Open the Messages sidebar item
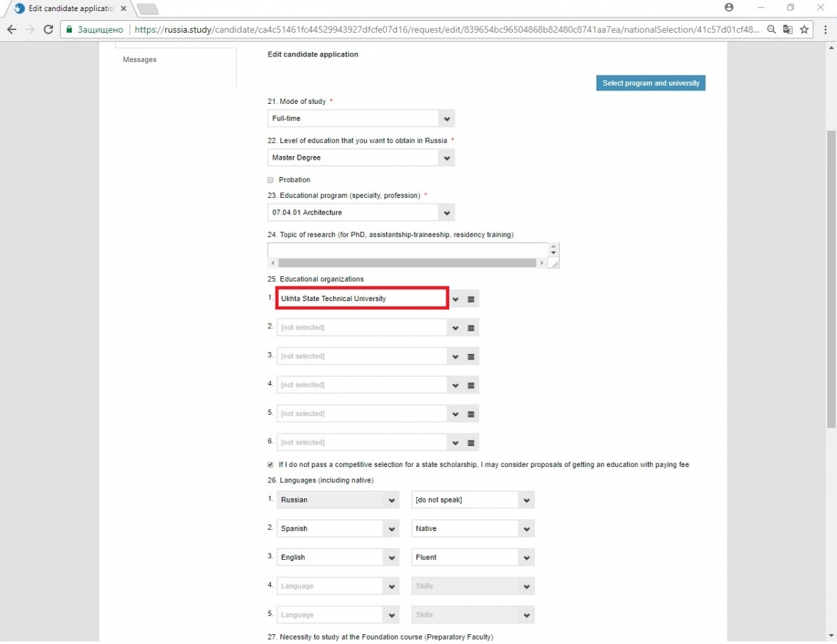The height and width of the screenshot is (644, 837). pyautogui.click(x=139, y=60)
